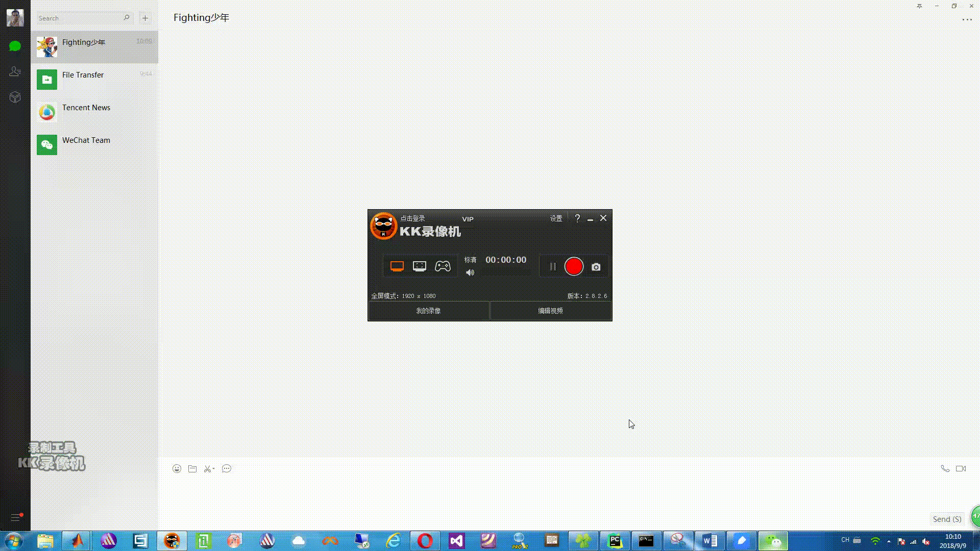Start a video call

[961, 469]
